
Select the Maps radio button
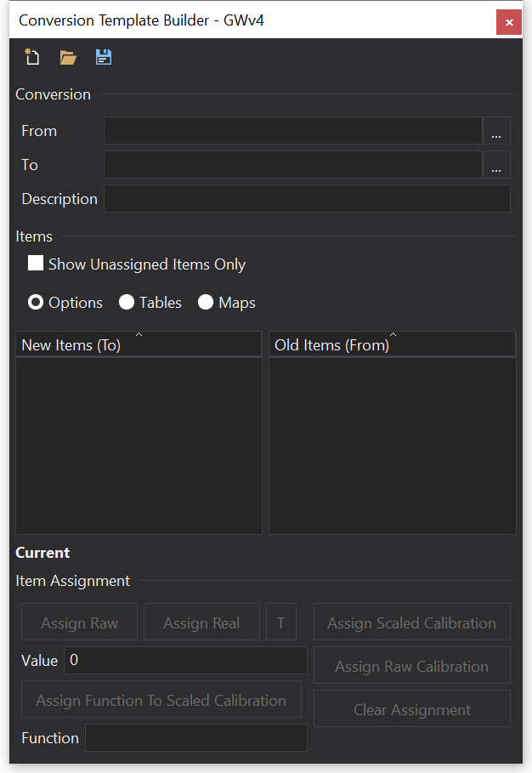pos(206,303)
